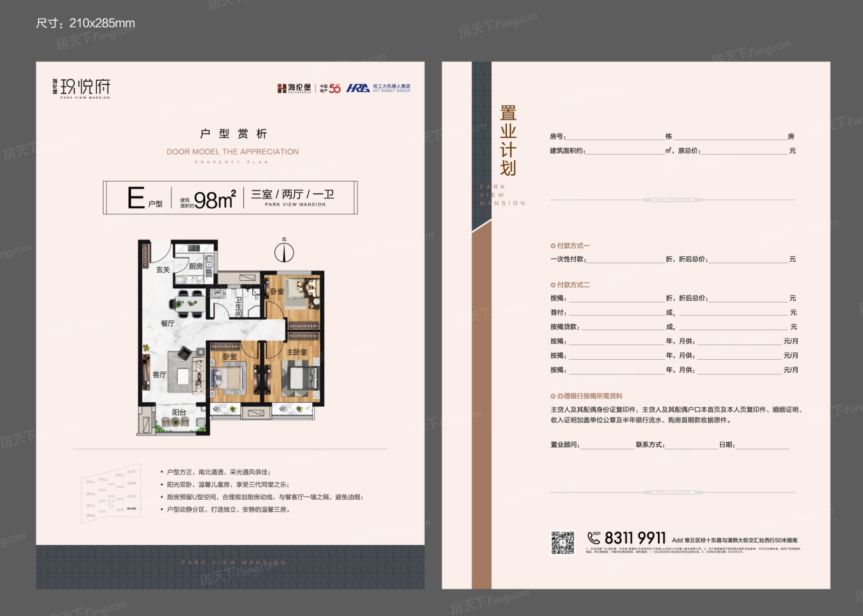863x616 pixels.
Task: Click the 置业计划 vertical title
Action: (x=508, y=140)
